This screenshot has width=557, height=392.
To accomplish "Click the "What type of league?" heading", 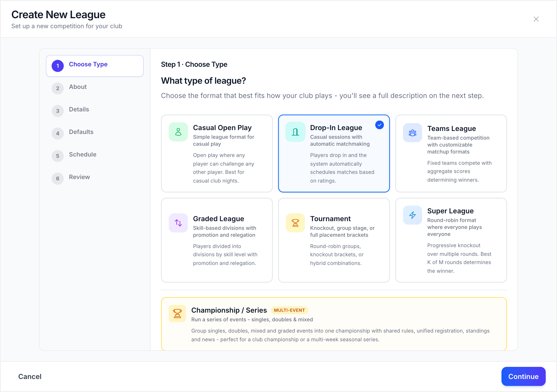I will point(203,81).
